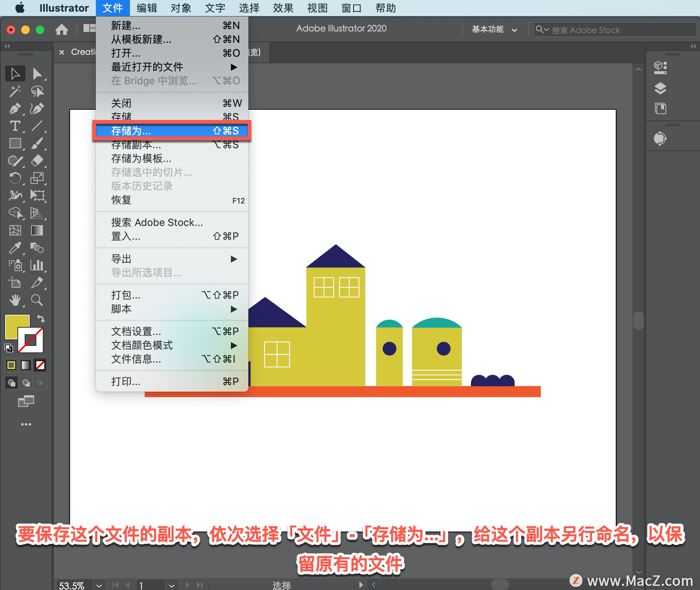Select the Pen tool
700x590 pixels.
point(15,109)
